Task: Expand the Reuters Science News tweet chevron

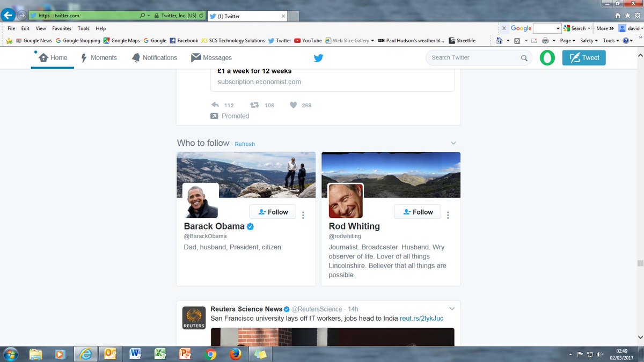Action: (x=452, y=309)
